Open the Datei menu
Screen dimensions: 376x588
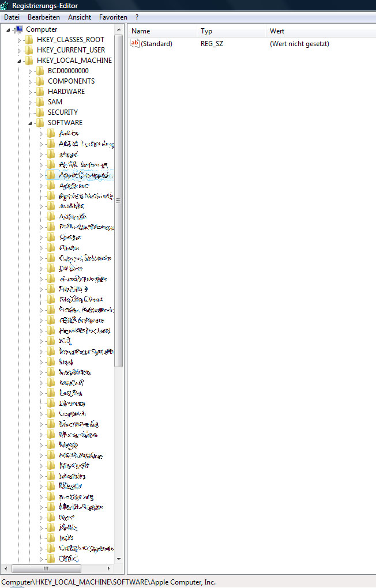(x=12, y=17)
